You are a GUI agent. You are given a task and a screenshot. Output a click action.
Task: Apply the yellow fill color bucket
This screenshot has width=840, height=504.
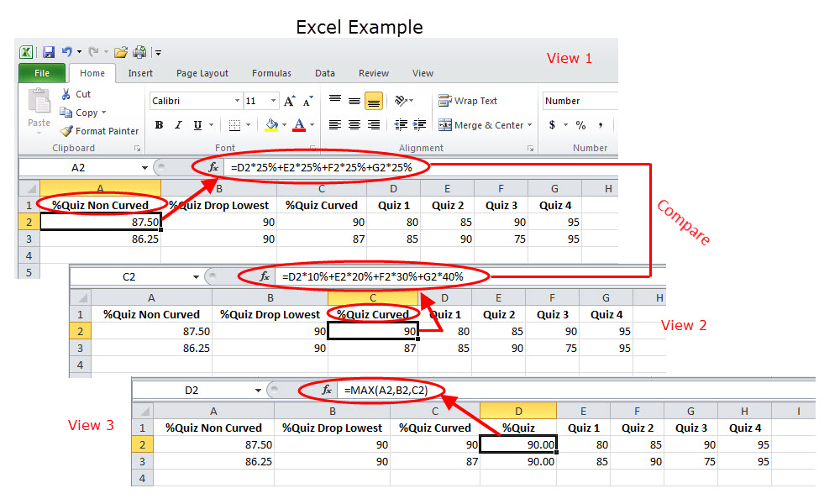(x=272, y=125)
